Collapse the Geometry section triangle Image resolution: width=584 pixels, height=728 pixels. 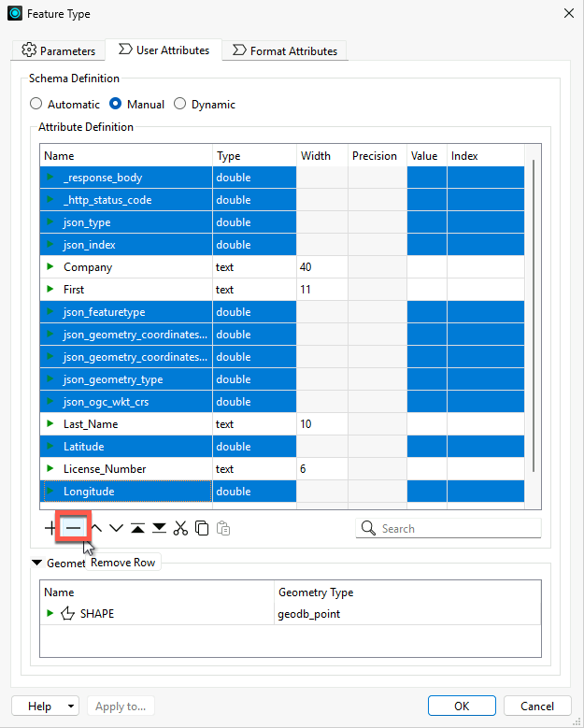(x=36, y=563)
